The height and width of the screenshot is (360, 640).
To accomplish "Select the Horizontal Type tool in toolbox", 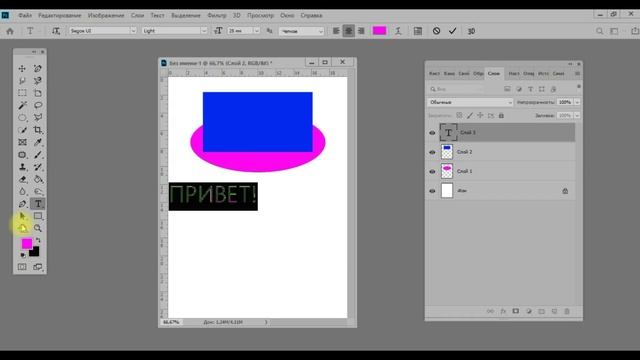I will tap(38, 204).
